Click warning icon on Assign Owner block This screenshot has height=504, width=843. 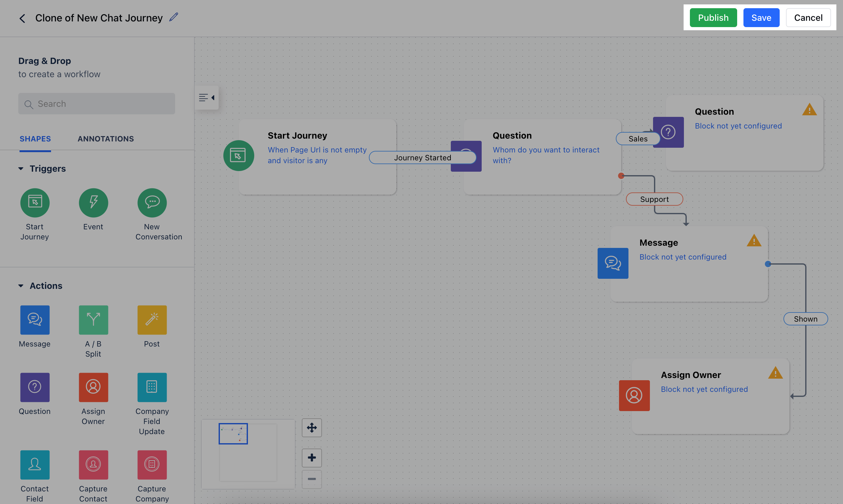(775, 373)
